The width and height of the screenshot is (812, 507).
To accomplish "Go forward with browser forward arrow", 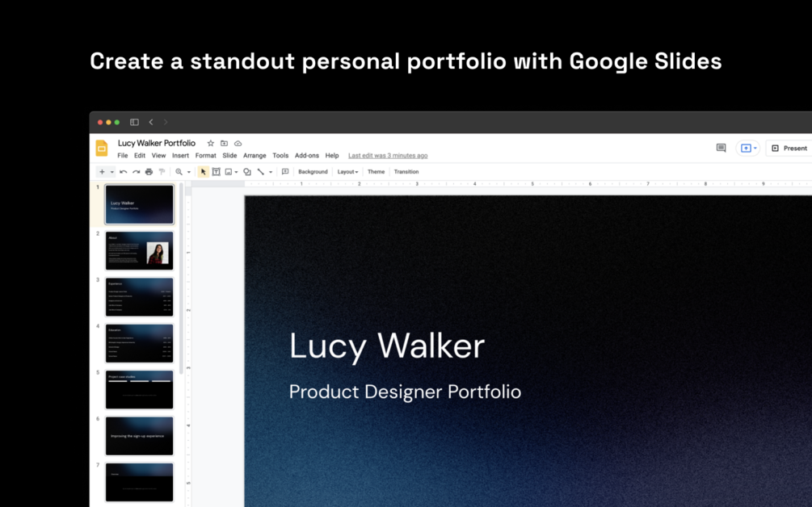I will (166, 122).
